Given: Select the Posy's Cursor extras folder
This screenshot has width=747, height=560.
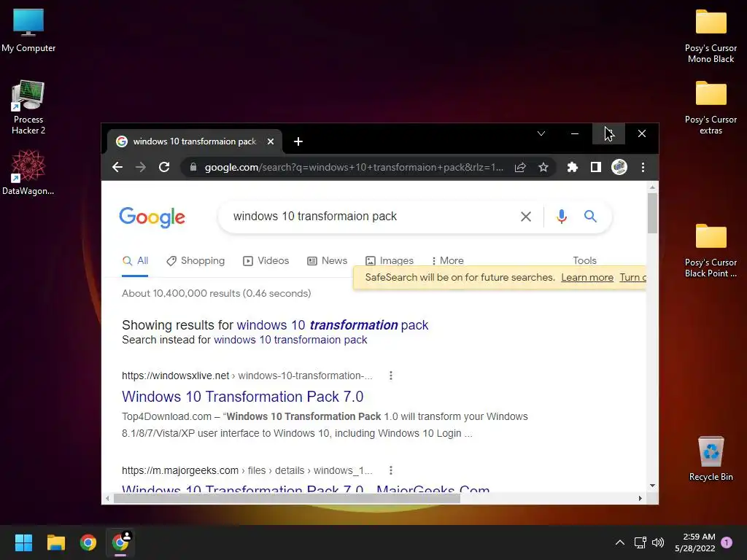Looking at the screenshot, I should pos(711,108).
